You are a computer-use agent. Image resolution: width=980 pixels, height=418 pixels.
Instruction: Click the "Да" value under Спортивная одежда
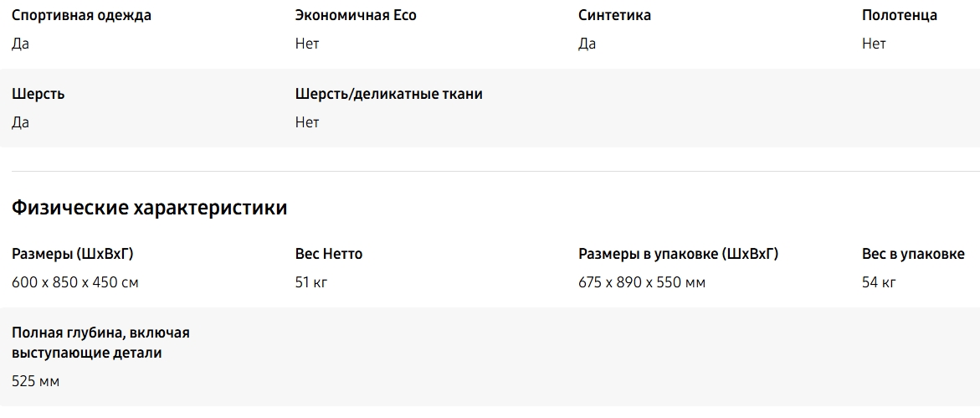20,44
